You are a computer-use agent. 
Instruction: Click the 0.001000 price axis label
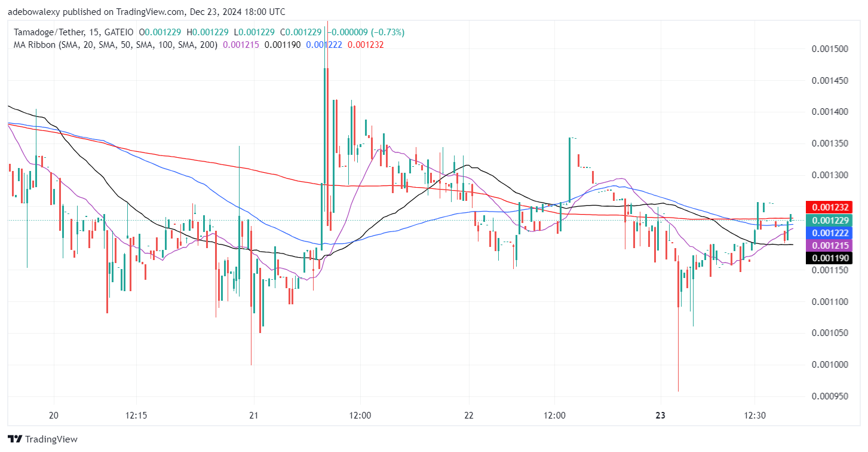(830, 365)
